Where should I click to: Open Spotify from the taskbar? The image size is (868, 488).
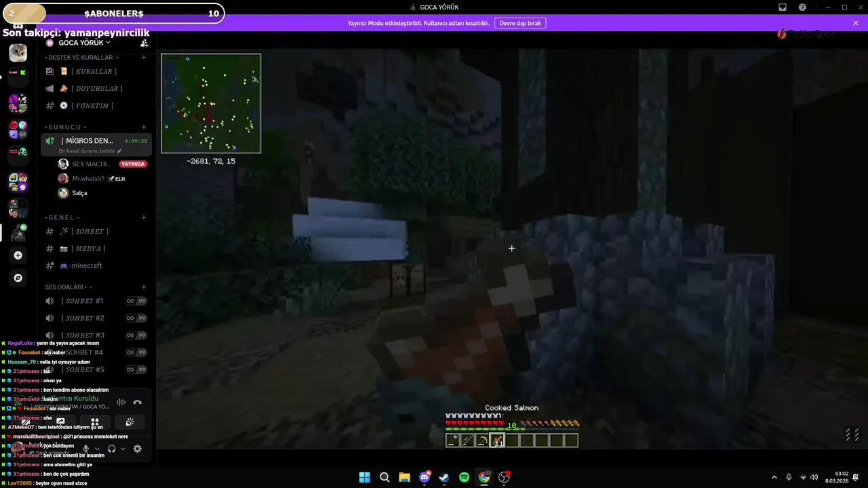[464, 477]
